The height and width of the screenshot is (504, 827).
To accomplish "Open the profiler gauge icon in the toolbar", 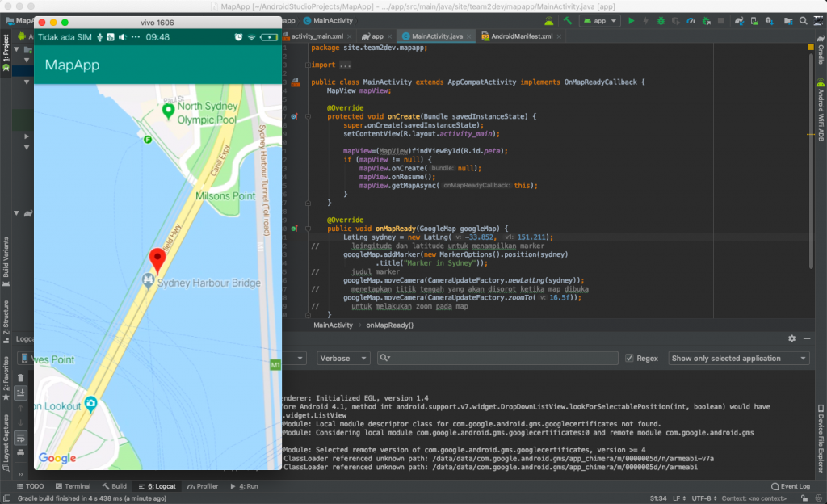I will pyautogui.click(x=691, y=21).
